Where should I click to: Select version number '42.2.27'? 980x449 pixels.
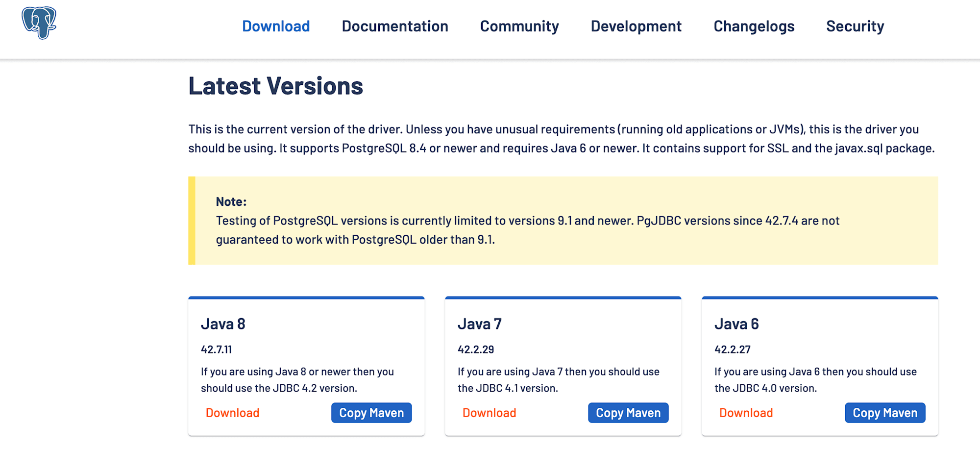(x=733, y=349)
